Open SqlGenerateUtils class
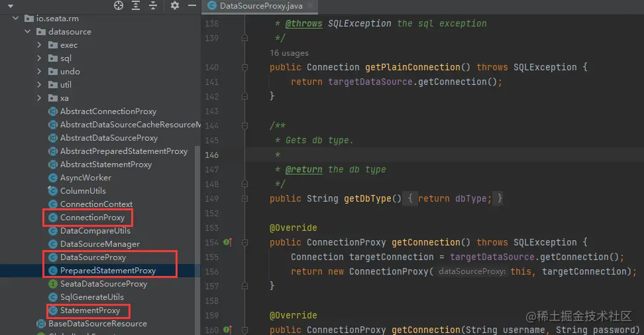Image resolution: width=644 pixels, height=335 pixels. [x=91, y=297]
